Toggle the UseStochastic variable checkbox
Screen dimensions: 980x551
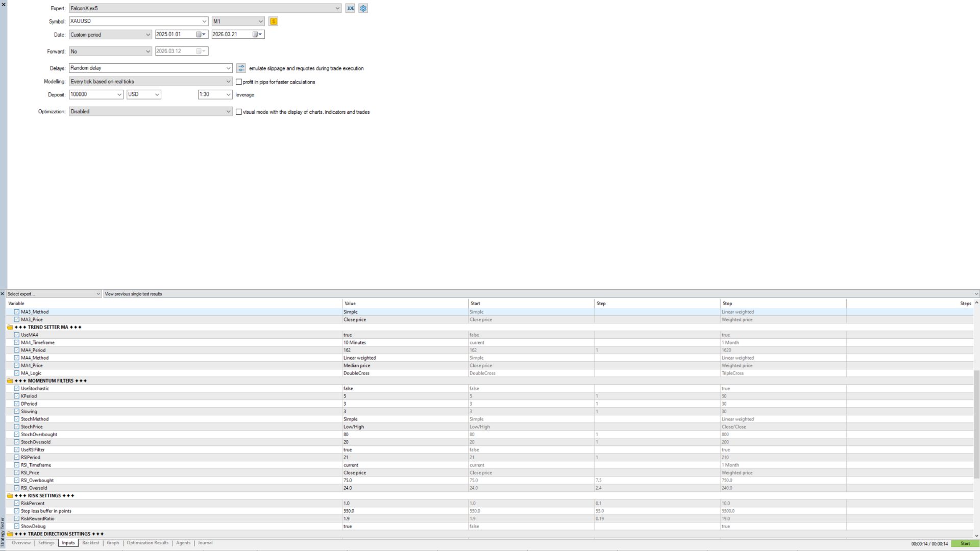click(17, 389)
